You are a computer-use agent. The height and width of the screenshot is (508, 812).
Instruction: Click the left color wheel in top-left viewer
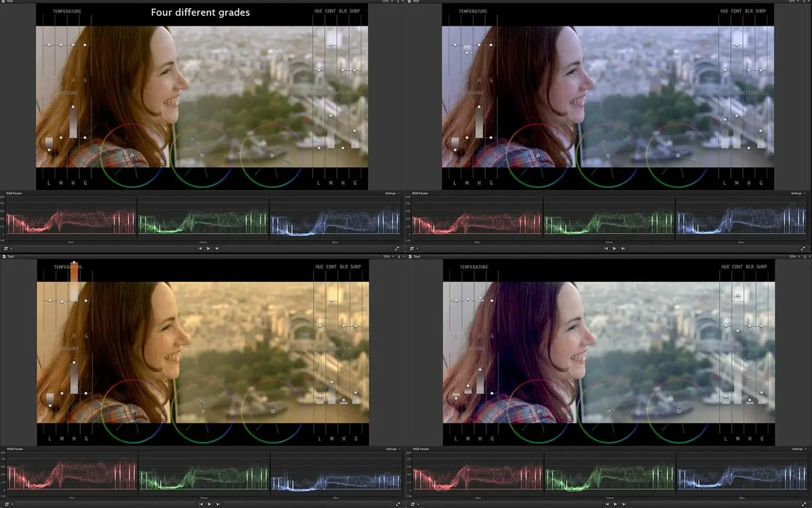tap(131, 155)
